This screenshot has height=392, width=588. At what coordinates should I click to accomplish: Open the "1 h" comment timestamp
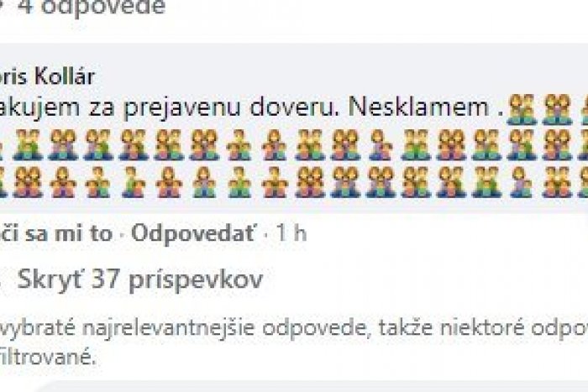click(x=291, y=233)
